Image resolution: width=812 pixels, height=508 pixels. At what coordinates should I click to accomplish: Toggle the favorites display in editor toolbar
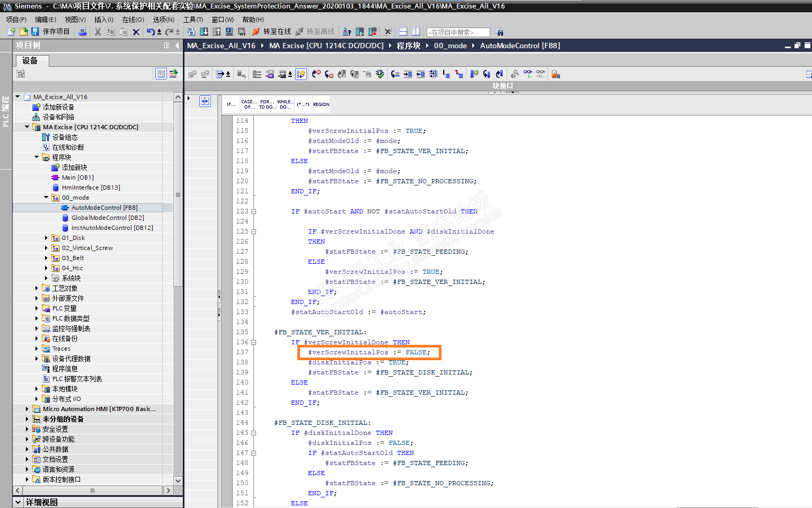301,74
